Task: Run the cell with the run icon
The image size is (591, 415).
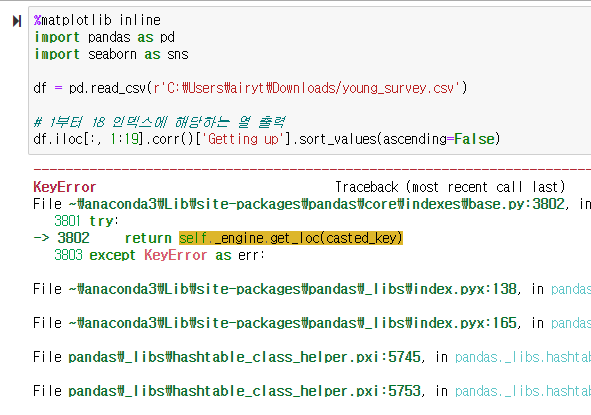Action: [17, 21]
